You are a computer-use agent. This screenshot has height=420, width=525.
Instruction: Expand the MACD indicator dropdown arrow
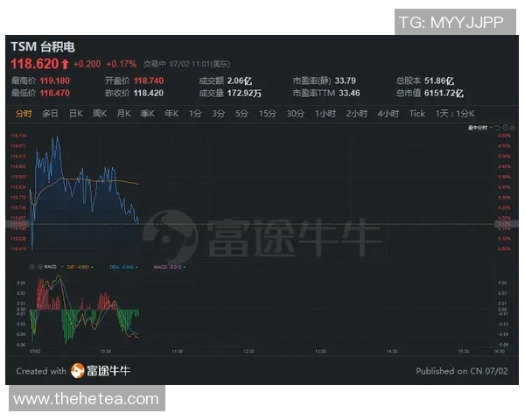[62, 267]
